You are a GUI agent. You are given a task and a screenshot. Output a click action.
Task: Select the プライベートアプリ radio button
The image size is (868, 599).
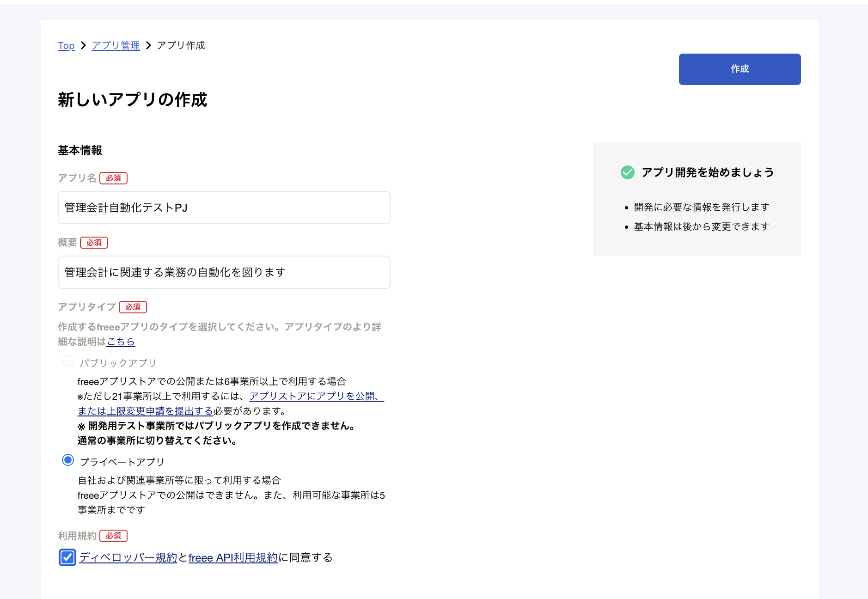click(x=67, y=460)
